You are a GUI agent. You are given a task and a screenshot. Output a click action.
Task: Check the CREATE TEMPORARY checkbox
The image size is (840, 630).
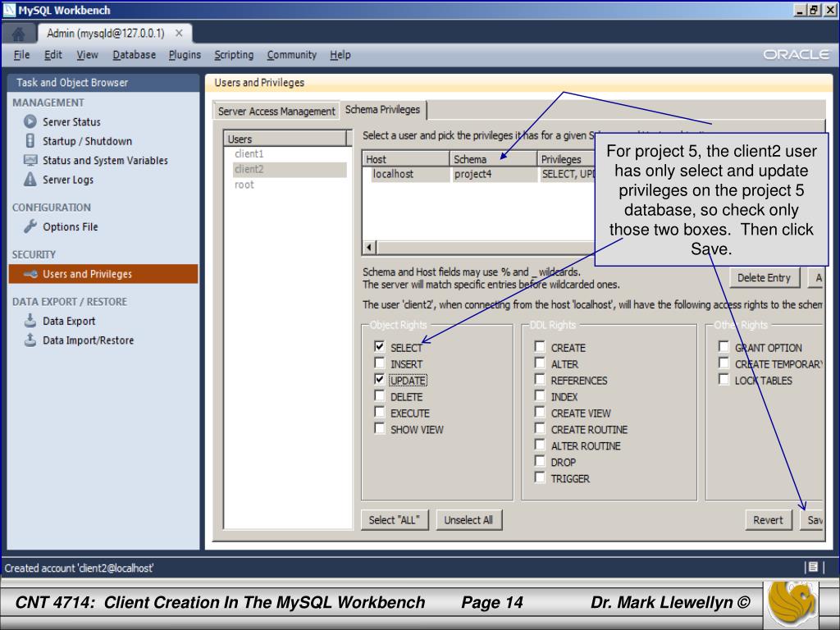tap(724, 363)
